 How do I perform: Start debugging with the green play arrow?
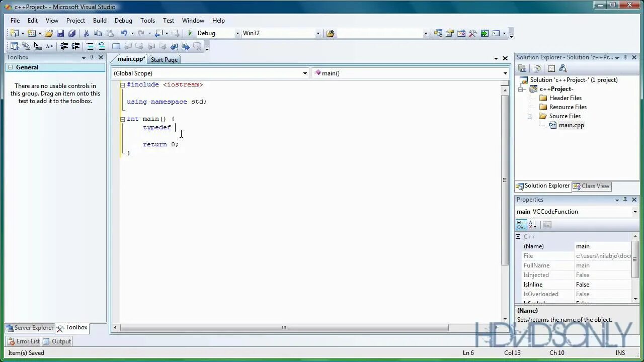coord(190,33)
